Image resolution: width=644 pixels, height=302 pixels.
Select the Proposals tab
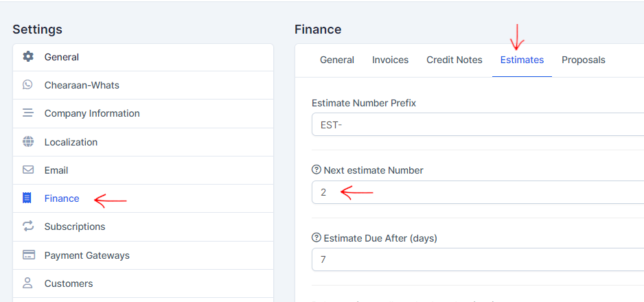click(583, 60)
